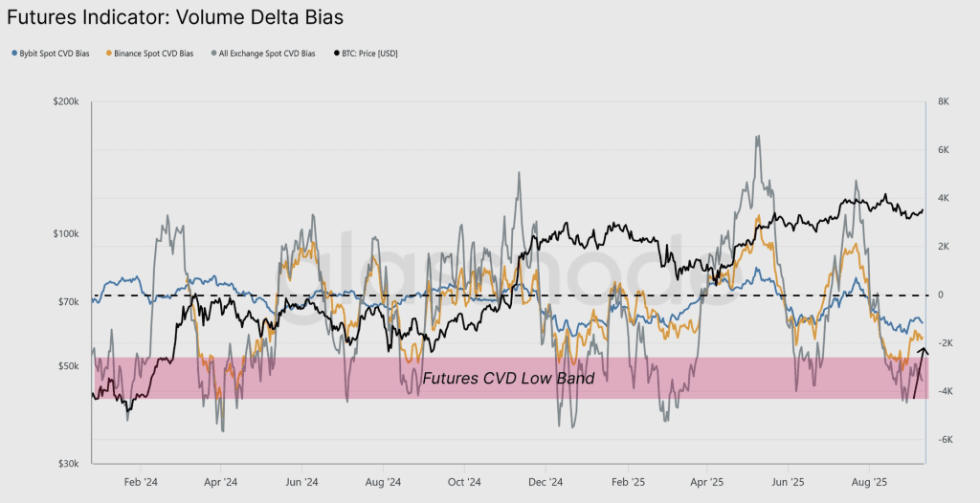The image size is (980, 503).
Task: Click the $200k left axis label
Action: tap(66, 101)
